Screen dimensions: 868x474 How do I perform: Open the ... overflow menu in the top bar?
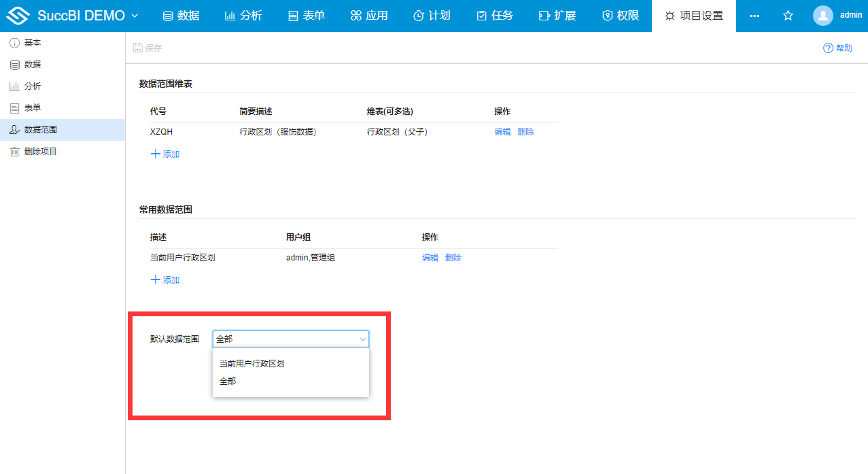pyautogui.click(x=754, y=15)
